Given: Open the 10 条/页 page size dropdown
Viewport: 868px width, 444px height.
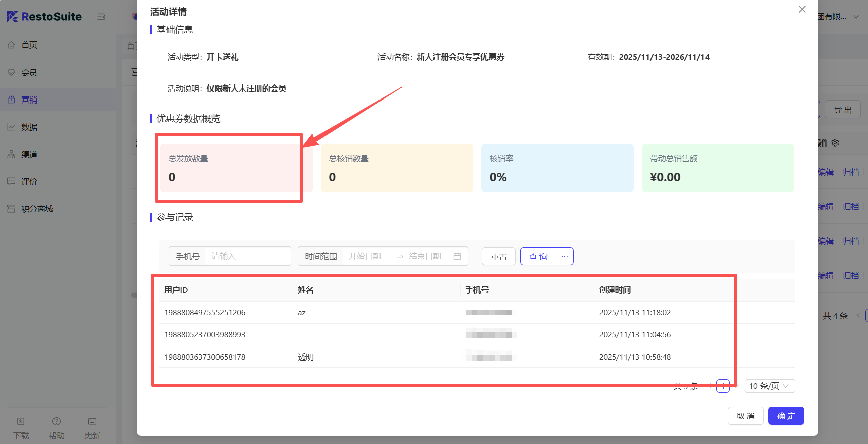Looking at the screenshot, I should tap(770, 386).
